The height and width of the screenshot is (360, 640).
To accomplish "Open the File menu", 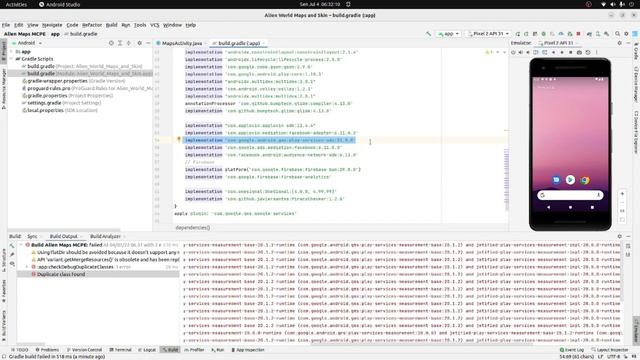I will click(6, 25).
